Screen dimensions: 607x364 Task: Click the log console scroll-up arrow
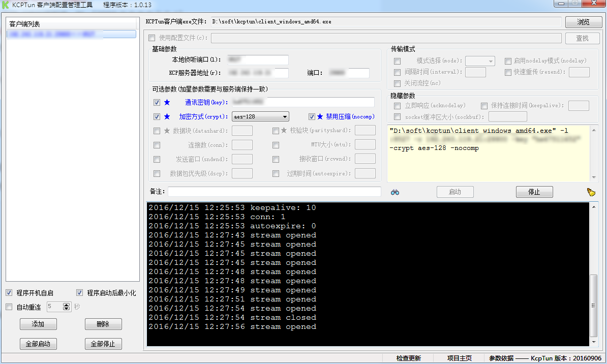[594, 207]
